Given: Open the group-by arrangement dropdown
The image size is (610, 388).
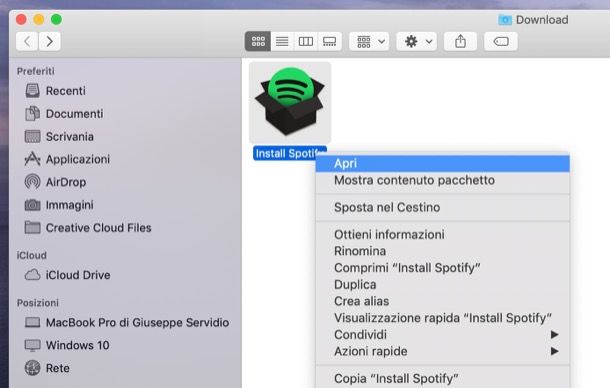Looking at the screenshot, I should pyautogui.click(x=369, y=41).
